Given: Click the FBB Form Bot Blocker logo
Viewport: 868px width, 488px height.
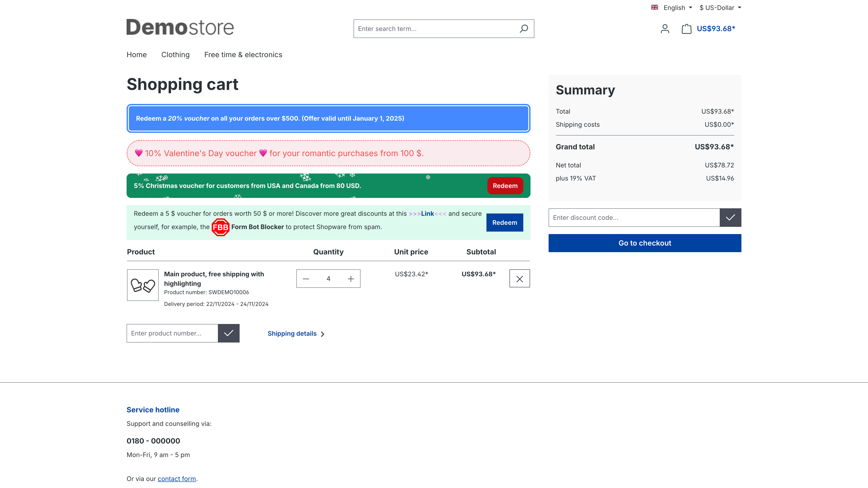Looking at the screenshot, I should (220, 227).
